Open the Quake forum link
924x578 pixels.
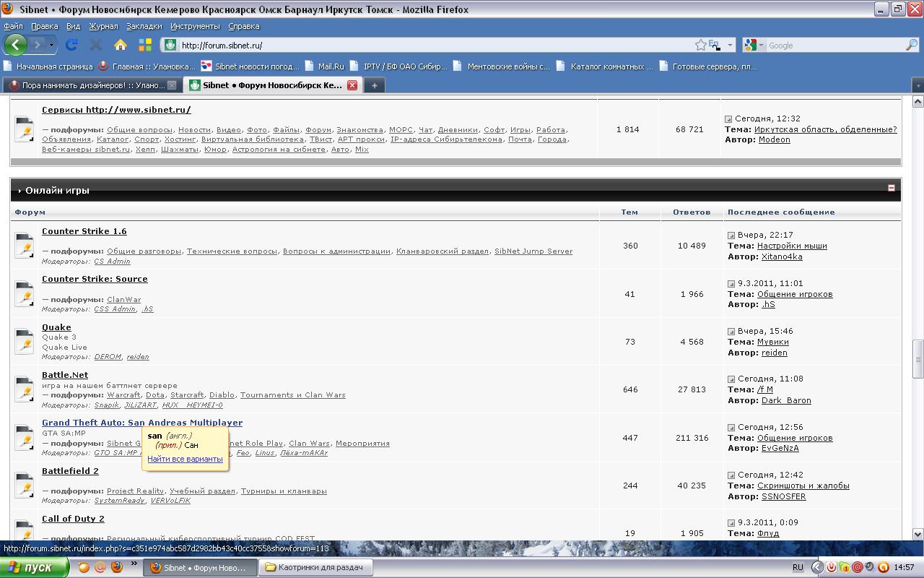coord(56,327)
